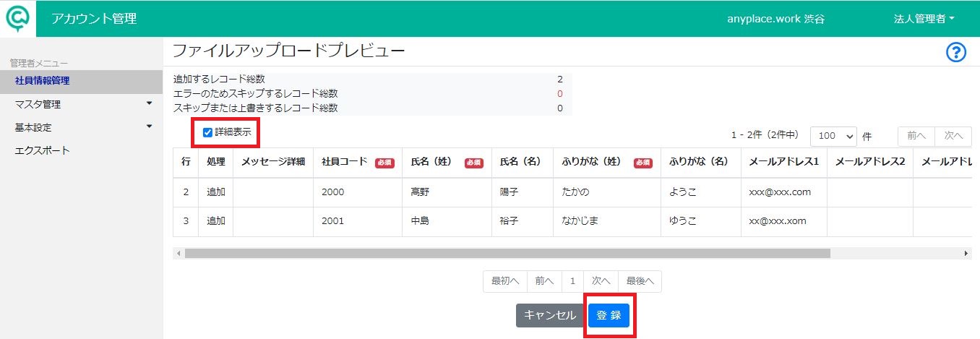Image resolution: width=980 pixels, height=339 pixels.
Task: Click the 裕子 given name cell
Action: pyautogui.click(x=523, y=221)
